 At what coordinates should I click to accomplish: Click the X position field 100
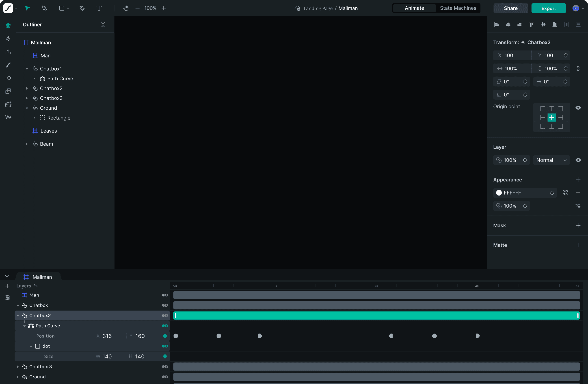512,55
